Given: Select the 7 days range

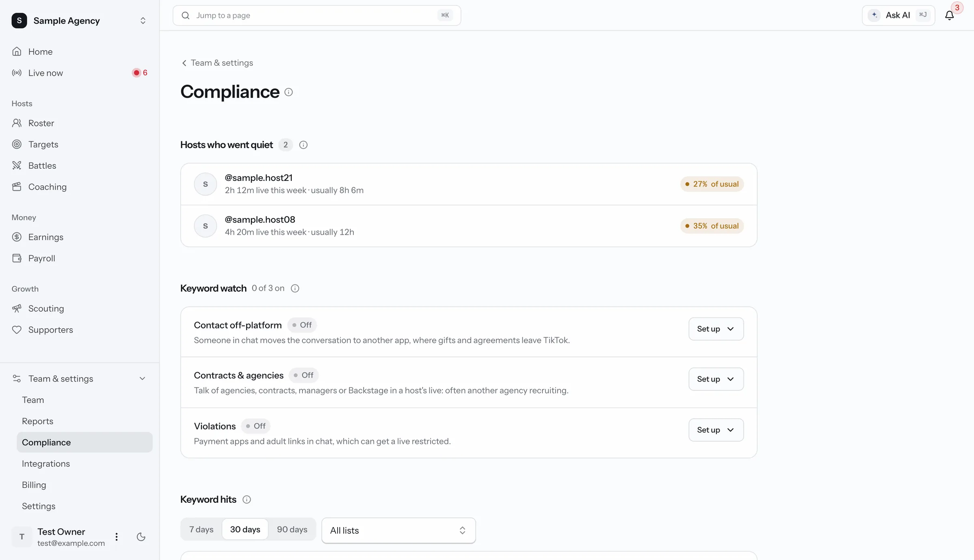Looking at the screenshot, I should coord(201,529).
